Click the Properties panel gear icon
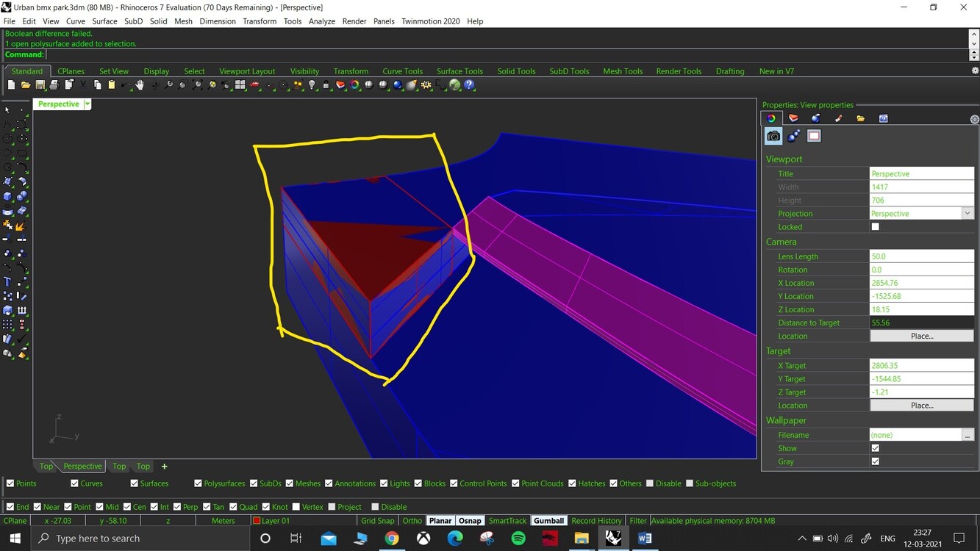Image resolution: width=980 pixels, height=551 pixels. pyautogui.click(x=974, y=119)
